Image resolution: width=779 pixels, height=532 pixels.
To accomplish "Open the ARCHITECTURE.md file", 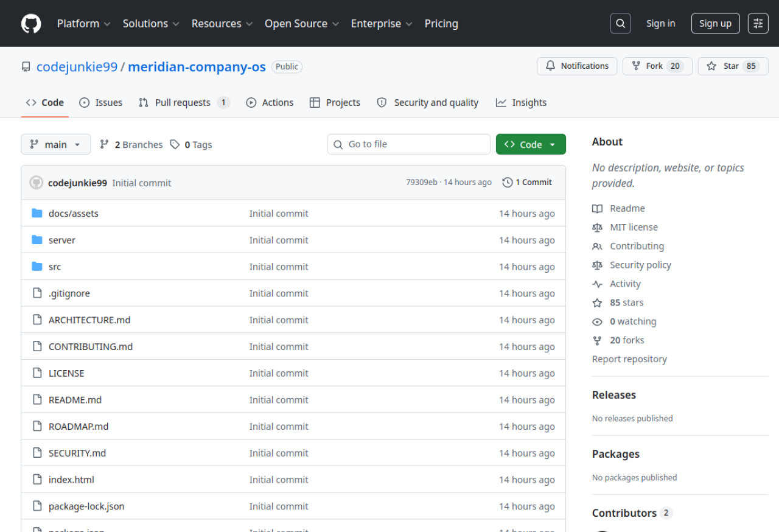I will [89, 320].
